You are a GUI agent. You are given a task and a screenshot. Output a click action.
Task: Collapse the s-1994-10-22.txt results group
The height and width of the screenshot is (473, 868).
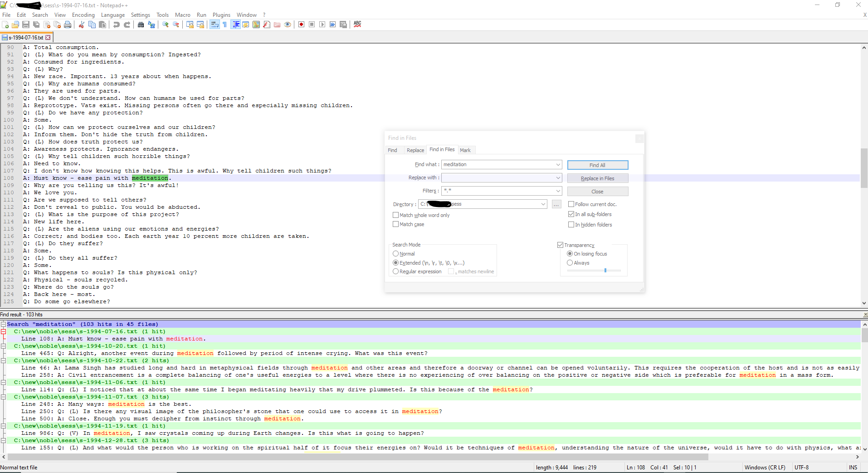(x=3, y=361)
